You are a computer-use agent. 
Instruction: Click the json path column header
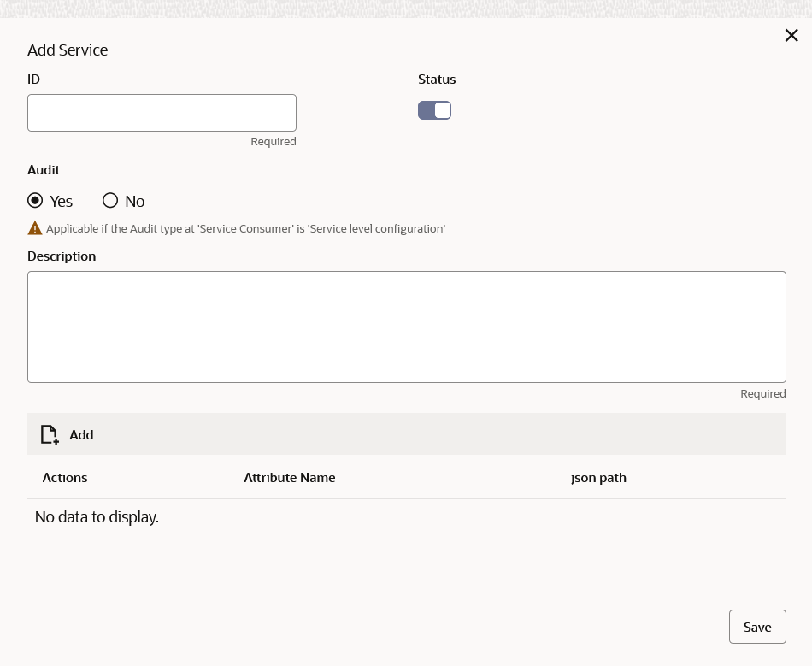coord(598,478)
